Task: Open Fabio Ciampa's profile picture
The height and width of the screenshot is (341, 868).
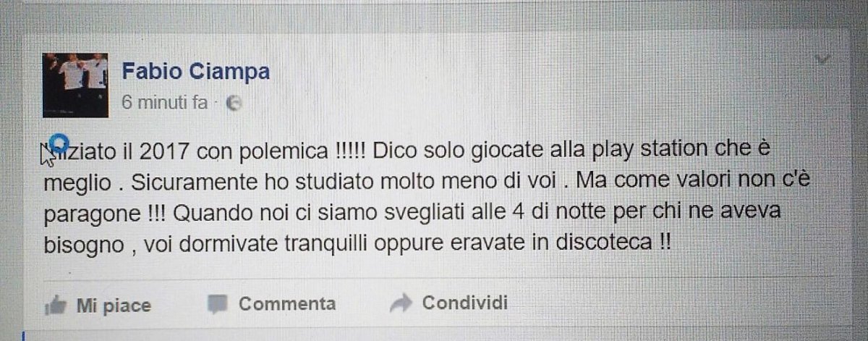Action: pos(75,84)
